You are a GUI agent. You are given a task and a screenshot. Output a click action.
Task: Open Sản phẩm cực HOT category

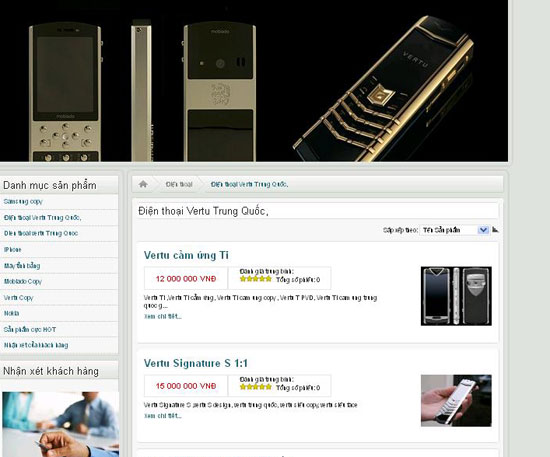[30, 329]
